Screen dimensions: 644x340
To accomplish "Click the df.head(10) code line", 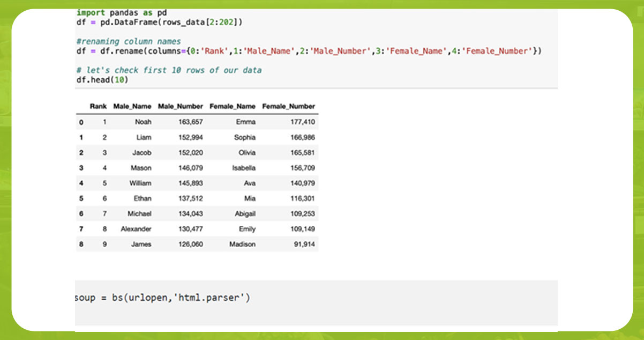I will (x=102, y=80).
